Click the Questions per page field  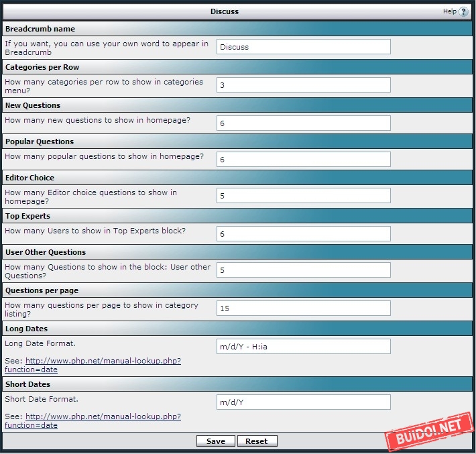coord(303,308)
